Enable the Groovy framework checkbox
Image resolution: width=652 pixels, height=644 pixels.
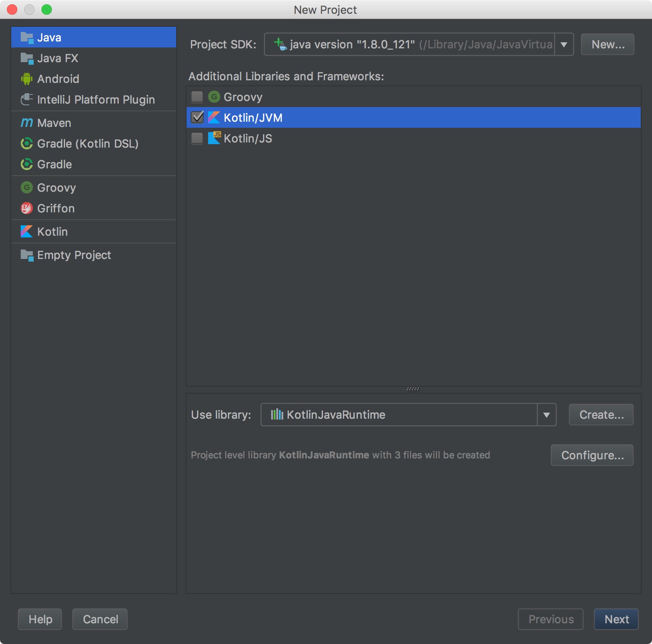tap(197, 96)
